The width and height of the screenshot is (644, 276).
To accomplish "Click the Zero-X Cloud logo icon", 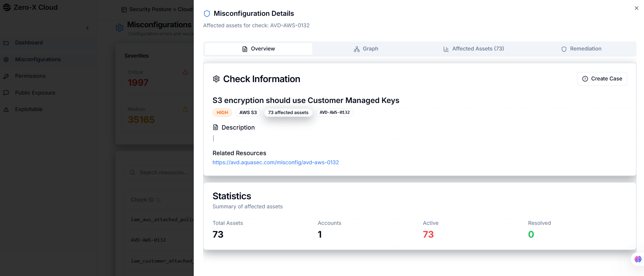I will pos(7,7).
